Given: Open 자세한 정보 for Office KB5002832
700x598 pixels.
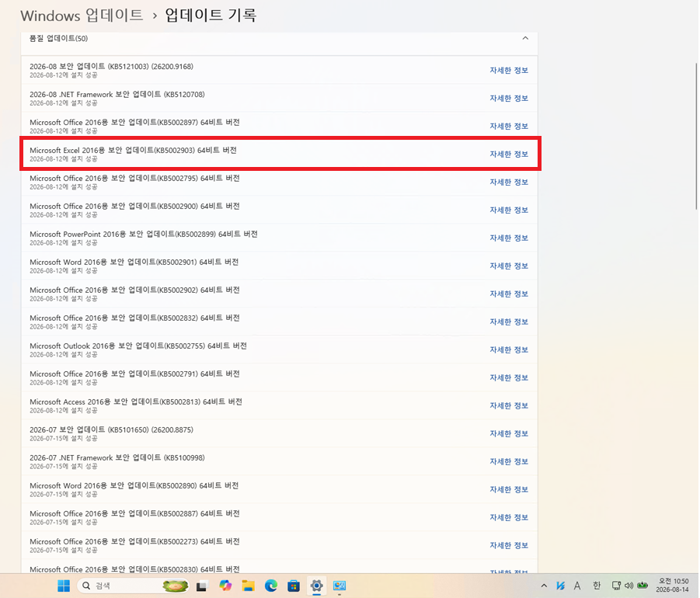Looking at the screenshot, I should pos(509,322).
